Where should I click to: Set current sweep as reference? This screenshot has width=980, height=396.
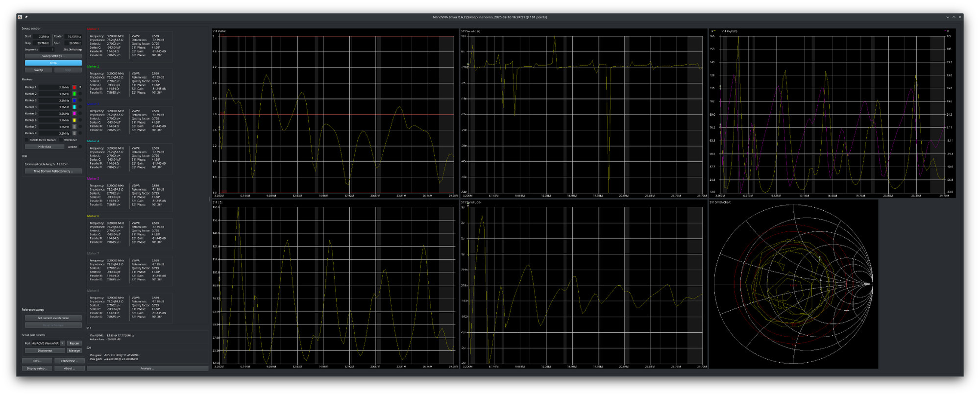point(53,318)
